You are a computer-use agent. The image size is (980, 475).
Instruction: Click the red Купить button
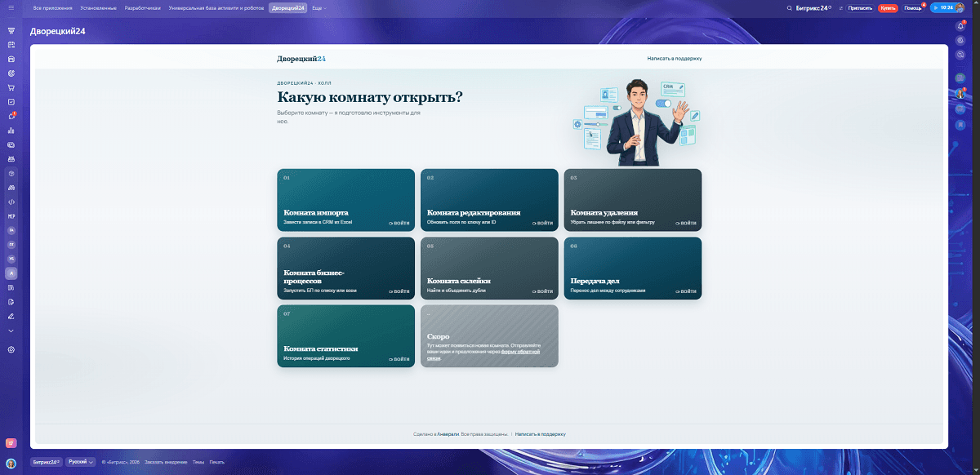(x=887, y=8)
